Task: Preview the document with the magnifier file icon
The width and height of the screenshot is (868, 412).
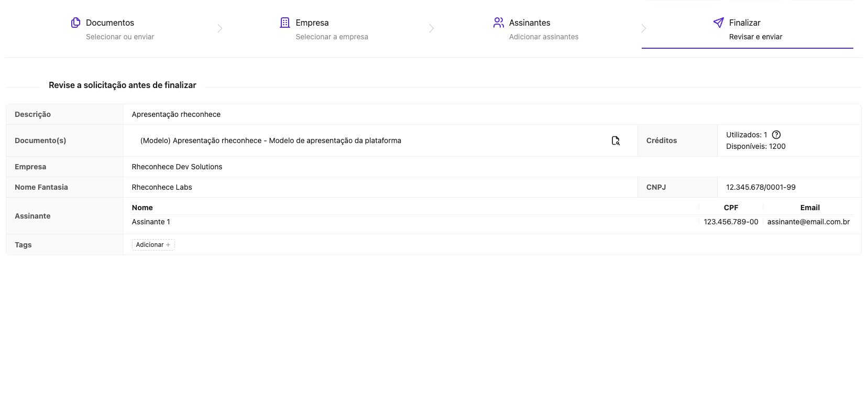Action: tap(616, 140)
